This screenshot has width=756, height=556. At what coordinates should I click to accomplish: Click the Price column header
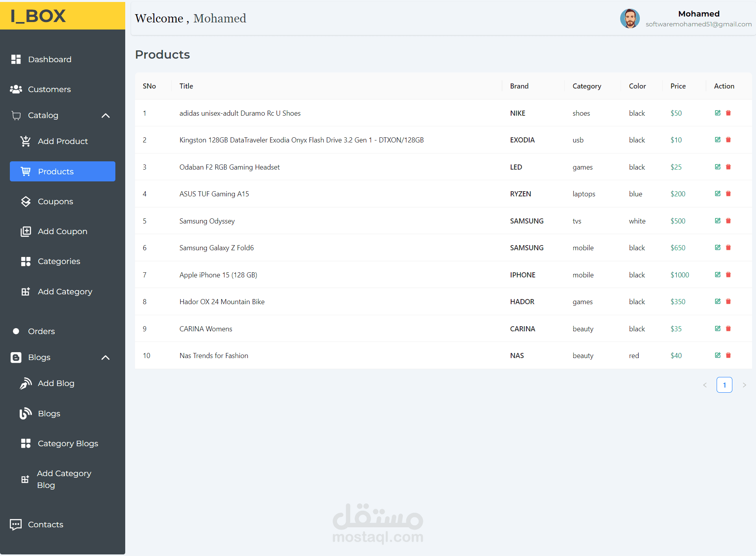click(678, 86)
